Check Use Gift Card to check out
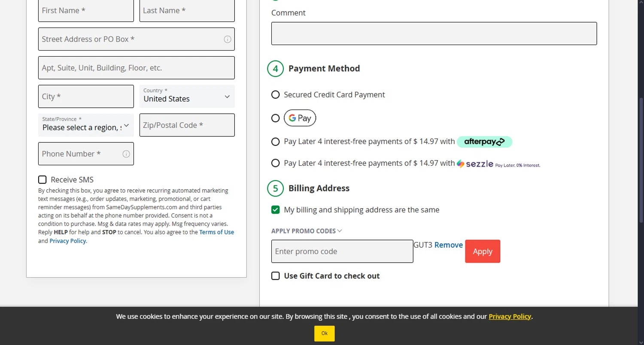The width and height of the screenshot is (644, 345). coord(276,276)
